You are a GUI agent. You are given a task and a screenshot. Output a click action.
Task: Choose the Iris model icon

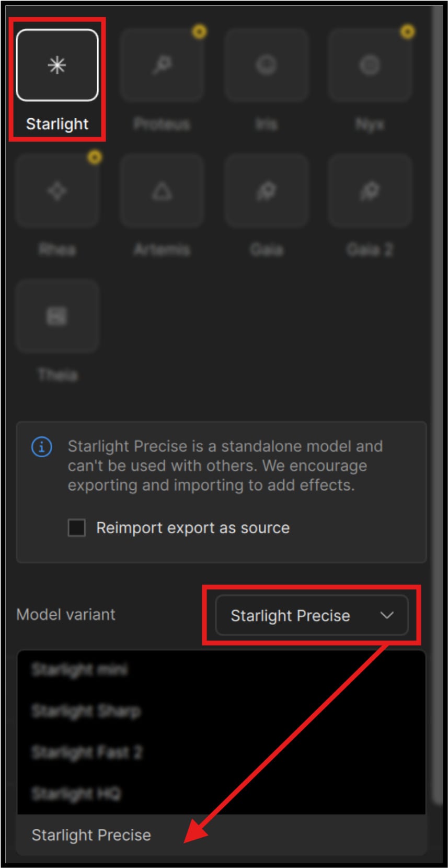[266, 65]
